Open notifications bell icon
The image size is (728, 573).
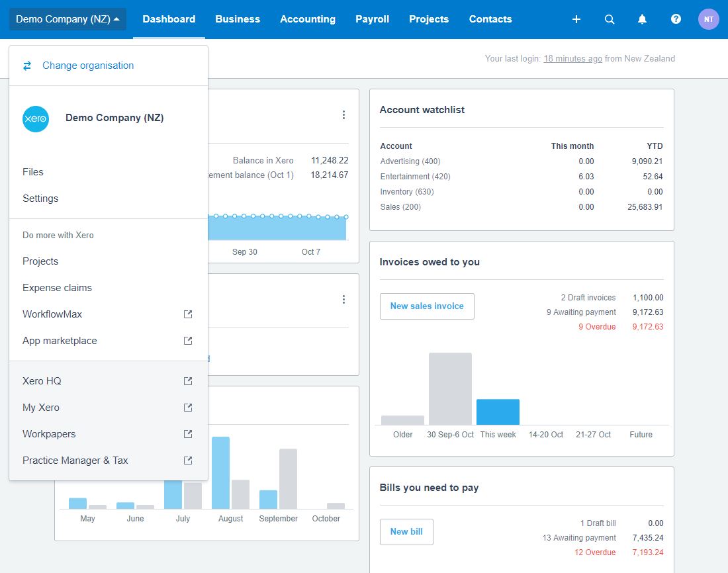pyautogui.click(x=642, y=19)
